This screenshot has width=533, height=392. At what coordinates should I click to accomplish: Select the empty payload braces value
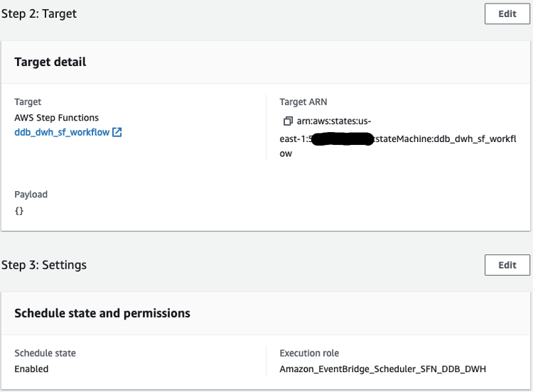point(19,211)
